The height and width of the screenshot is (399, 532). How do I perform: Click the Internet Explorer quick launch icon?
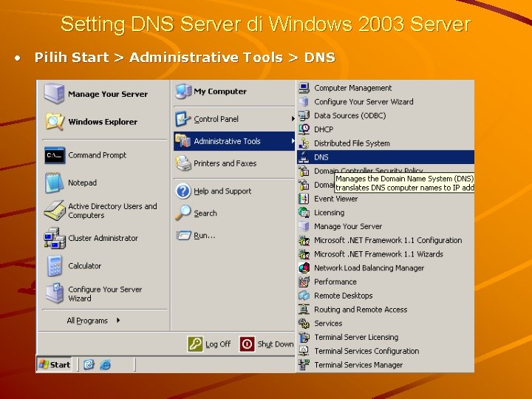click(x=105, y=365)
